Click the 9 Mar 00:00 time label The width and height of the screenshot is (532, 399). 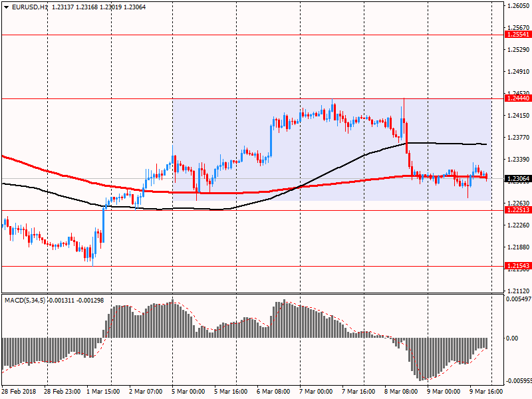444,391
